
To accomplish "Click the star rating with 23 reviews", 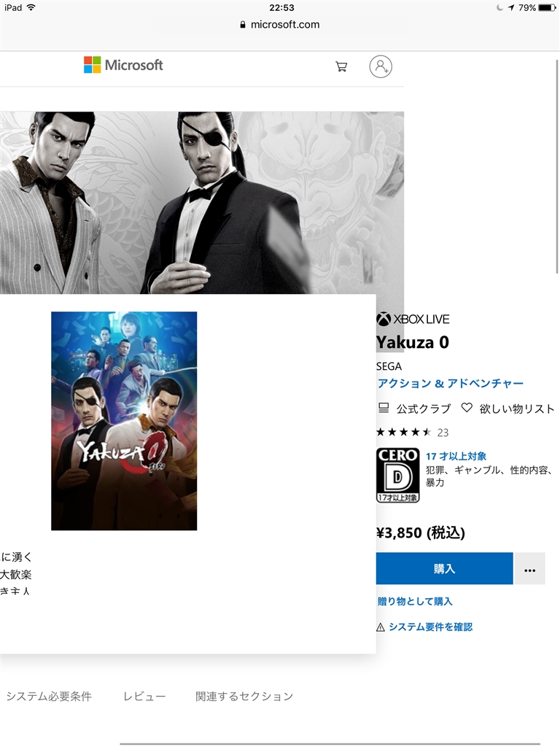I will [x=413, y=432].
